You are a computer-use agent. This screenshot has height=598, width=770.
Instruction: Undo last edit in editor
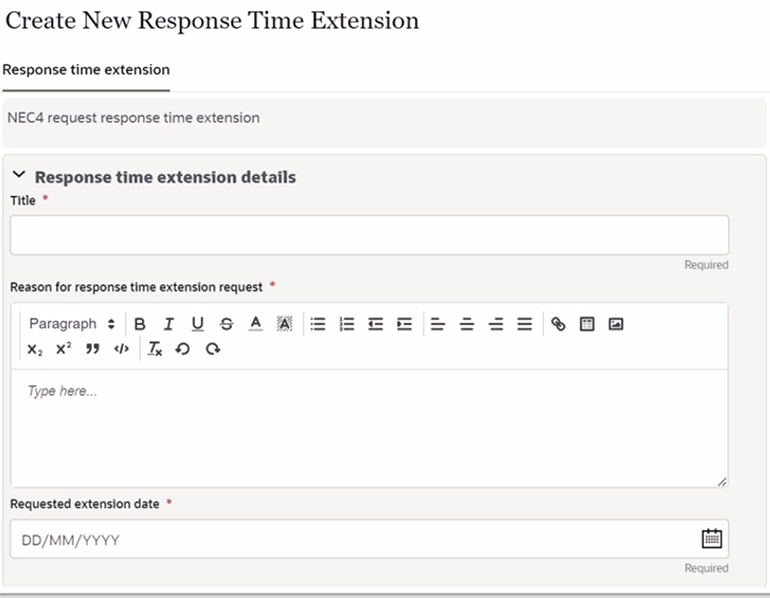click(183, 349)
